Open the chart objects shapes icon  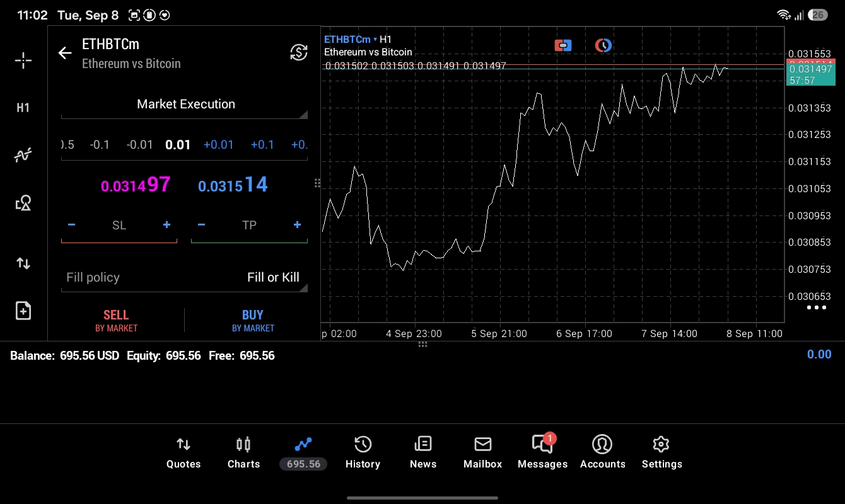23,203
